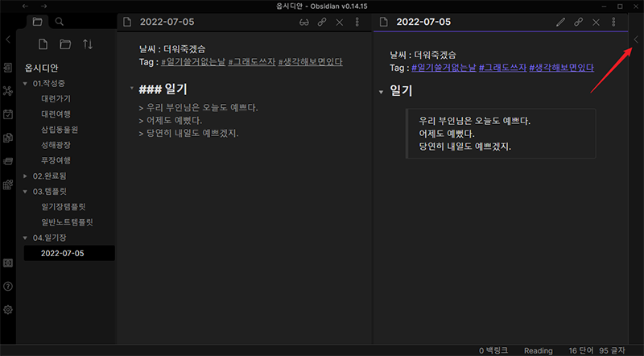Open more options in right pane header
Image resolution: width=644 pixels, height=356 pixels.
pyautogui.click(x=613, y=23)
